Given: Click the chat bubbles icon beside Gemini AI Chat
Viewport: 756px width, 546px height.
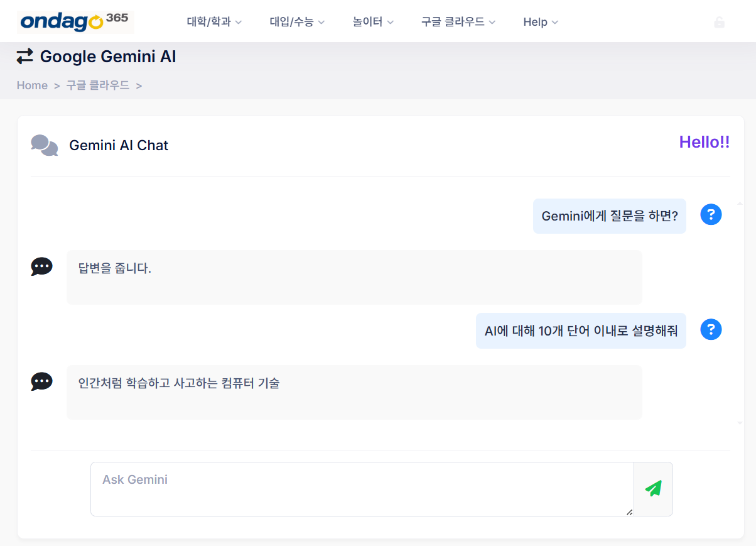Looking at the screenshot, I should click(x=45, y=145).
